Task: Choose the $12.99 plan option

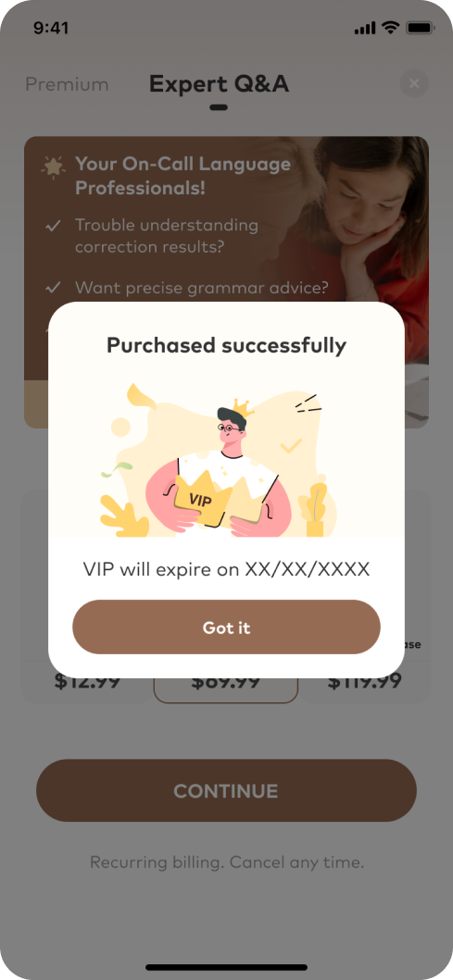Action: [x=87, y=682]
